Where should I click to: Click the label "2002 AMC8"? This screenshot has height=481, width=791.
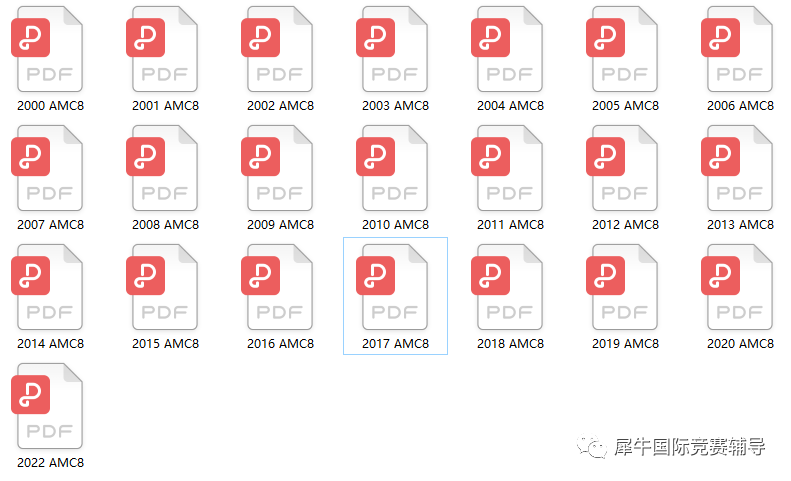[x=280, y=105]
